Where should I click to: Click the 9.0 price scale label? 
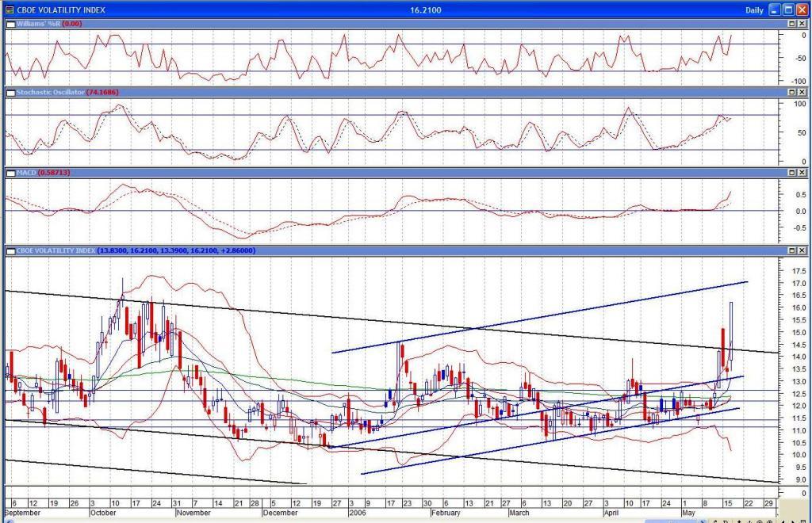click(800, 479)
